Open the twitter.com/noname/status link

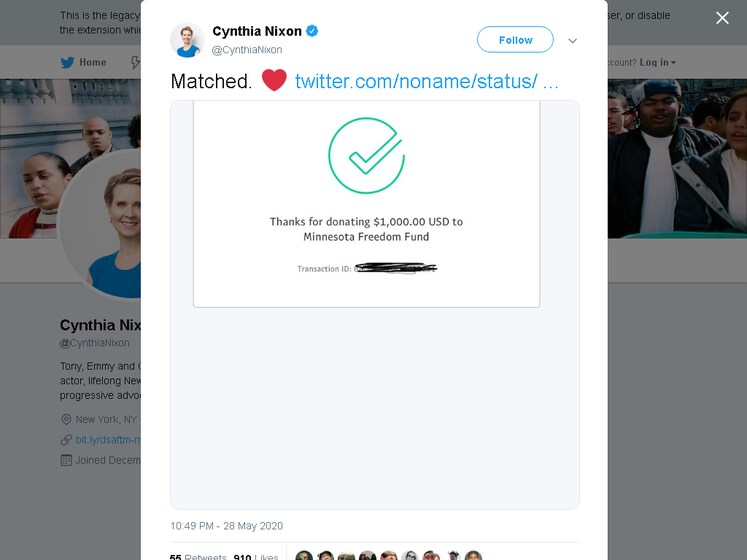[x=426, y=82]
